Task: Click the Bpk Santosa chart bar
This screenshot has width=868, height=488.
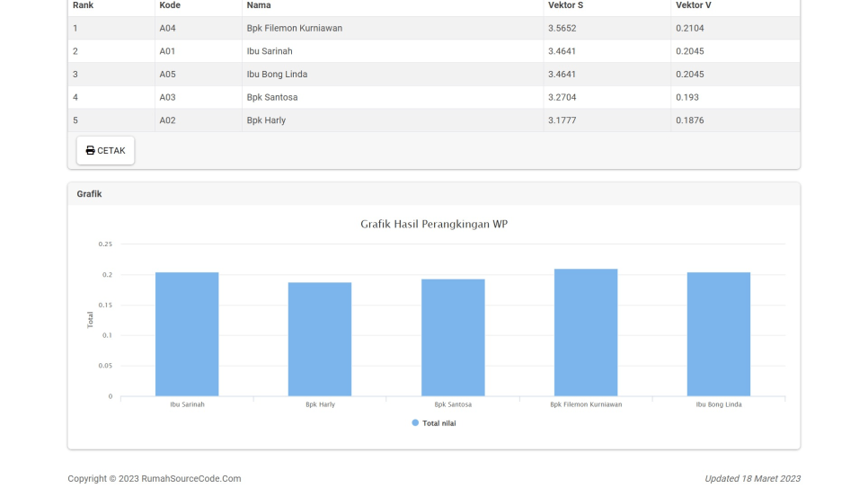Action: (453, 338)
